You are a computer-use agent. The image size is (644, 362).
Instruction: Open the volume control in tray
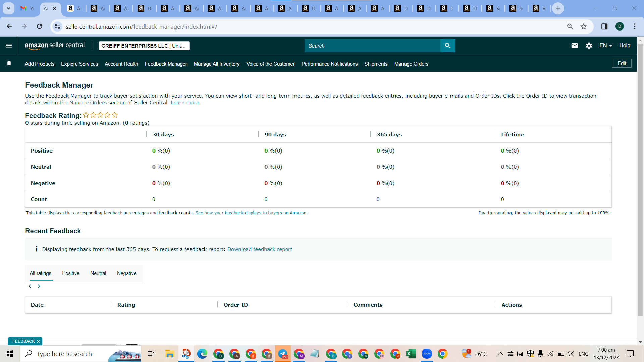[571, 354]
